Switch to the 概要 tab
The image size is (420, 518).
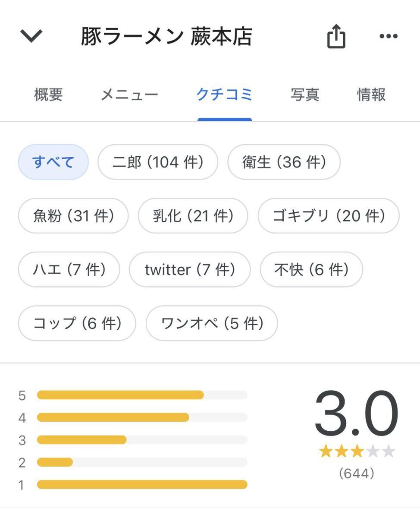coord(48,95)
